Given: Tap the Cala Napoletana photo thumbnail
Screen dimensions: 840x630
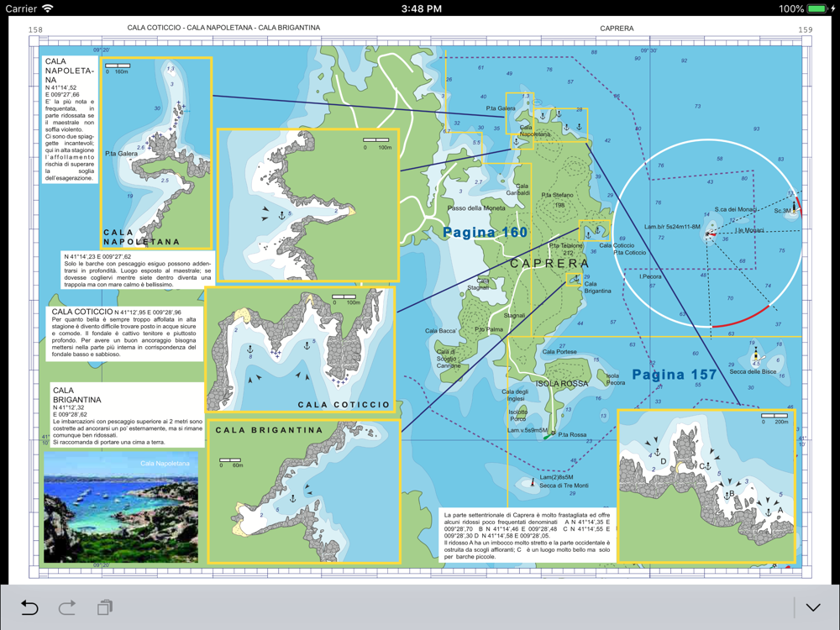Looking at the screenshot, I should (121, 507).
